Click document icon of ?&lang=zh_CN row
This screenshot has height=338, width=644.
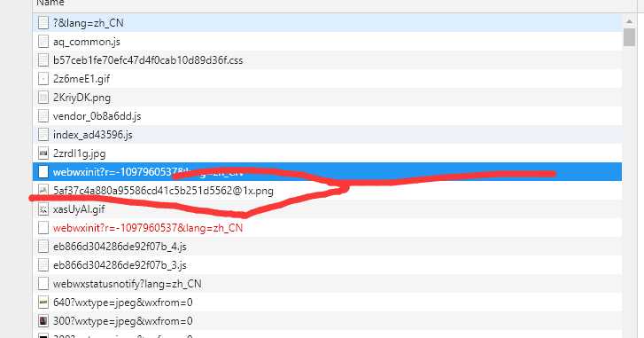43,22
